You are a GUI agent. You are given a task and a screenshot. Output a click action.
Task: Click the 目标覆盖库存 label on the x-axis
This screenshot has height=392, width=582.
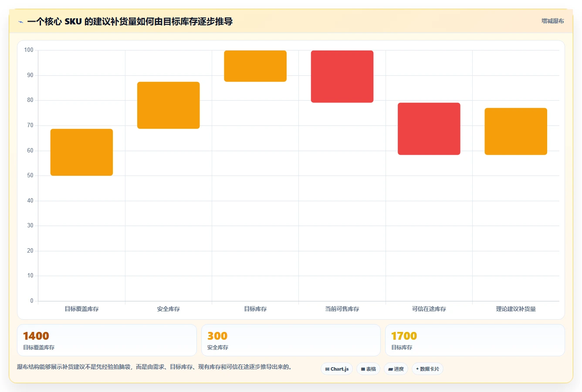81,309
